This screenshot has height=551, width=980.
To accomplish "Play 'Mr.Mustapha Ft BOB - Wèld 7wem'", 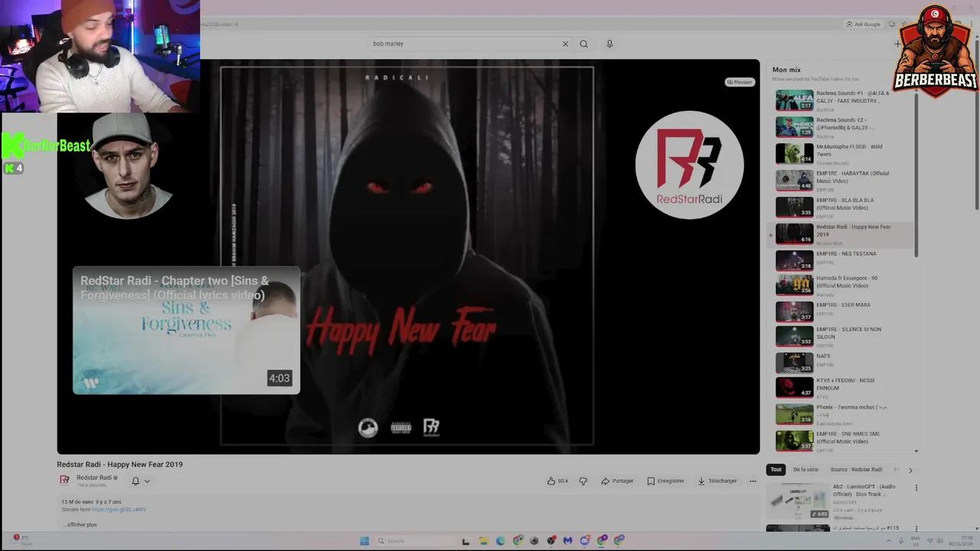I will pyautogui.click(x=842, y=154).
